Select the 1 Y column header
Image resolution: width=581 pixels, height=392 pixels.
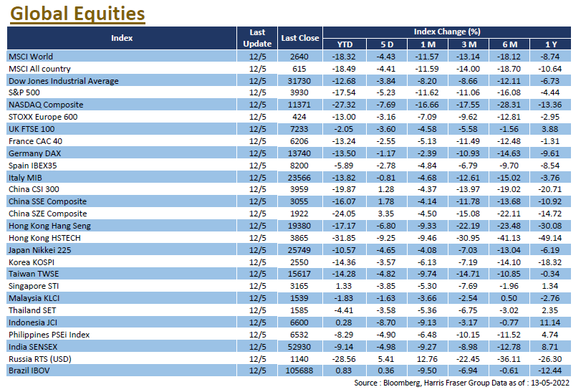click(x=551, y=44)
